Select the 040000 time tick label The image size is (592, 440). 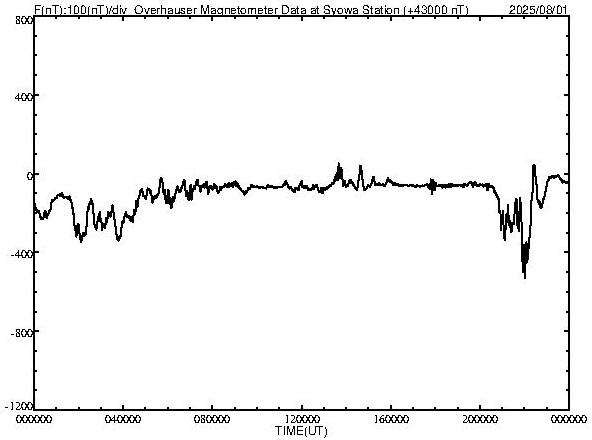tap(123, 419)
